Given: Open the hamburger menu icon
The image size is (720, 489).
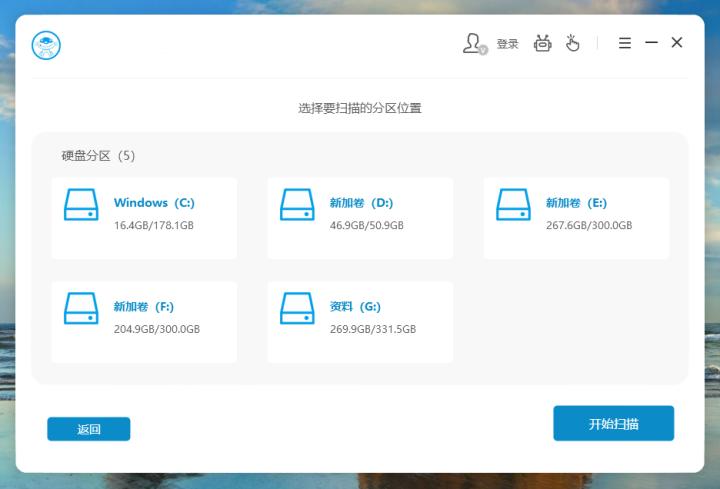Looking at the screenshot, I should 624,43.
